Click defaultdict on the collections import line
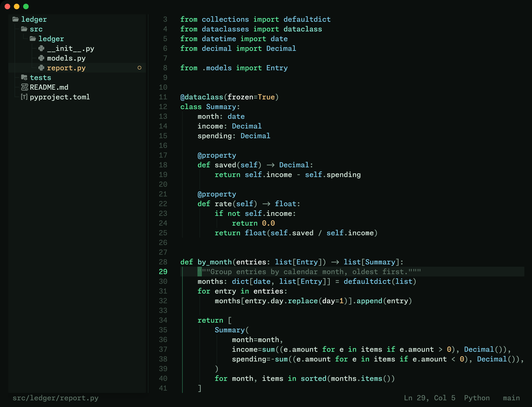The height and width of the screenshot is (407, 532). click(307, 19)
